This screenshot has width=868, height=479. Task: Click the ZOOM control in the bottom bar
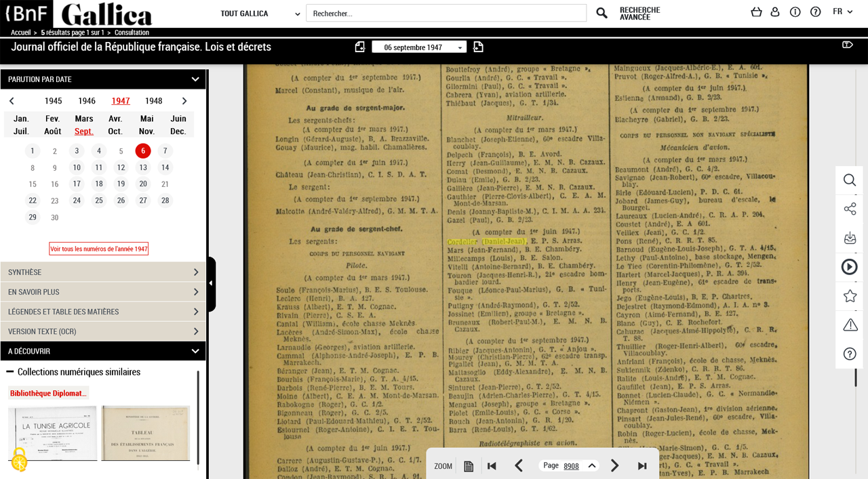pyautogui.click(x=443, y=466)
